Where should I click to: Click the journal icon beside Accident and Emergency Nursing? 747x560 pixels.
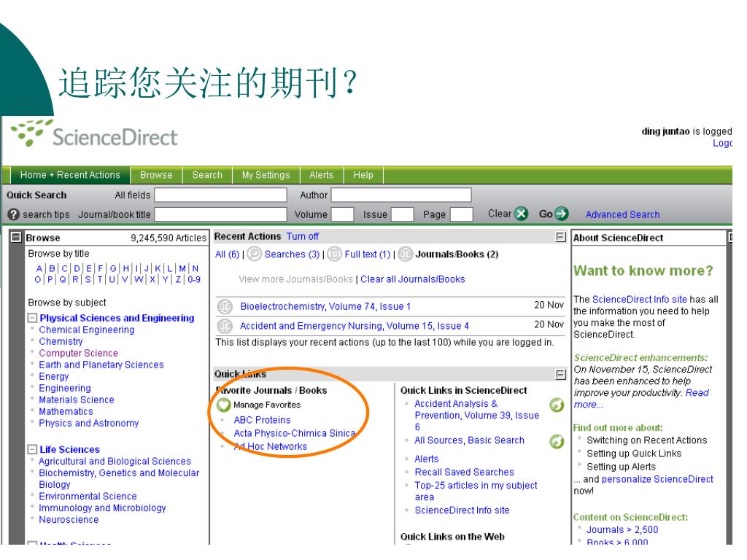point(225,326)
